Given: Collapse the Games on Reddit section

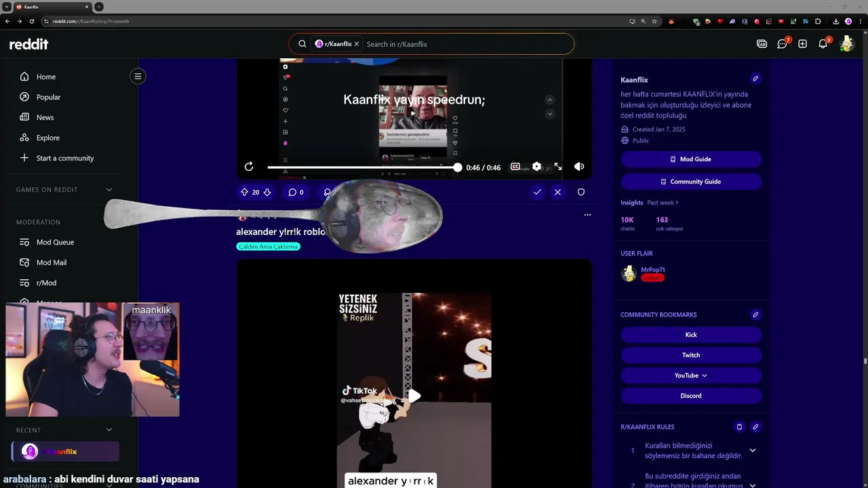Looking at the screenshot, I should pyautogui.click(x=109, y=190).
